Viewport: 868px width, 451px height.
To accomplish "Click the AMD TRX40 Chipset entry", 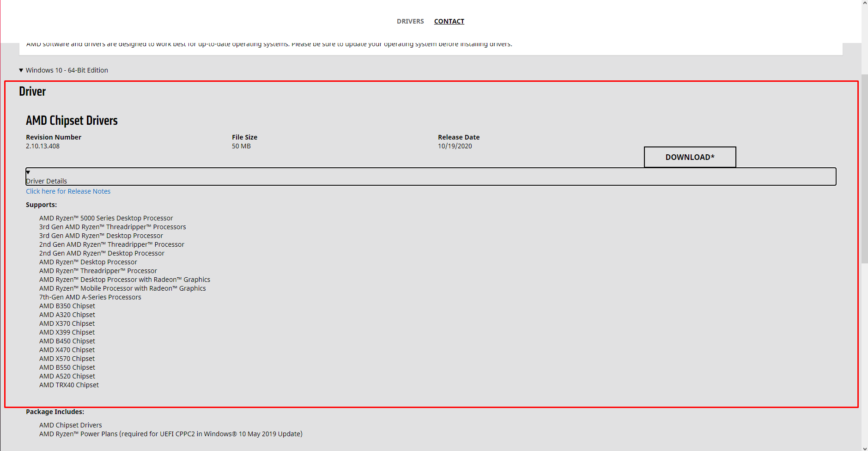I will pos(69,385).
